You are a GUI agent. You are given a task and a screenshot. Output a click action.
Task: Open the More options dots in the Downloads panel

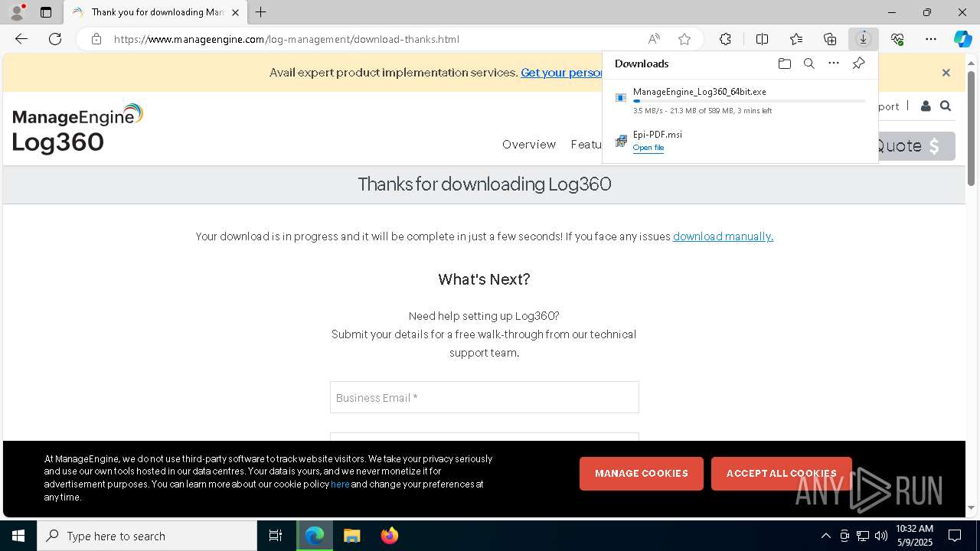834,64
